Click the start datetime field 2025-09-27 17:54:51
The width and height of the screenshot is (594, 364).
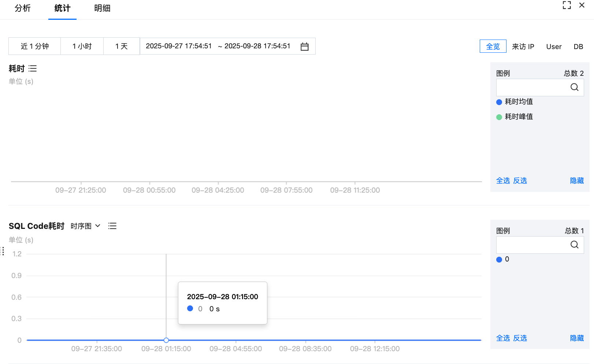click(x=179, y=46)
